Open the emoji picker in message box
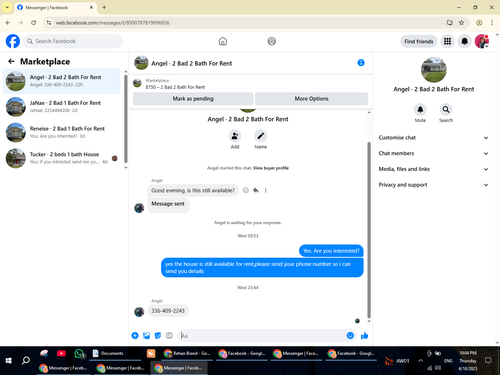Image resolution: width=500 pixels, height=375 pixels. point(350,335)
